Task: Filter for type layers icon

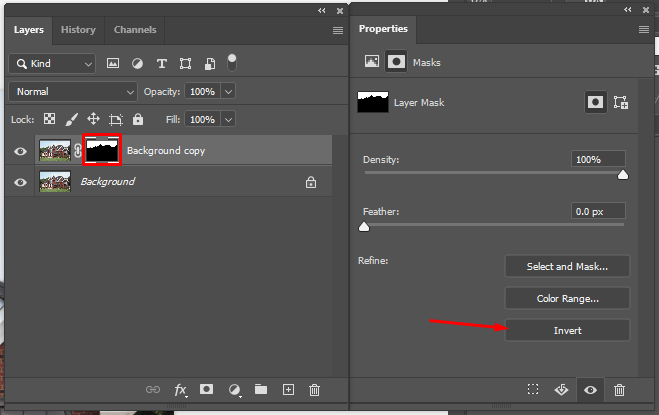Action: (x=161, y=63)
